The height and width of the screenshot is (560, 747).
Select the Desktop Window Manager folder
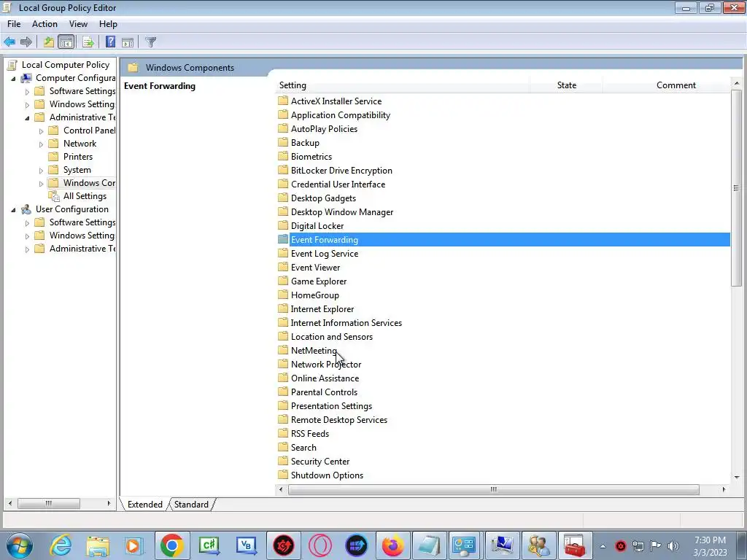(342, 211)
